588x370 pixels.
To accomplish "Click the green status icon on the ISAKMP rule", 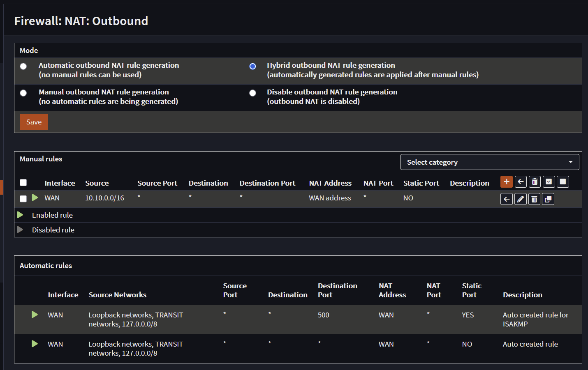I will (35, 315).
